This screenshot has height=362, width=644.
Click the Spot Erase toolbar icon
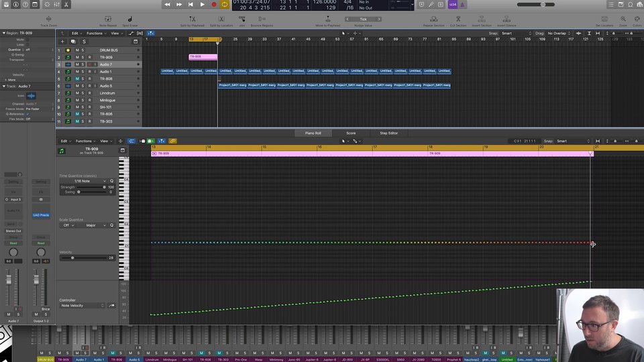[x=129, y=19]
